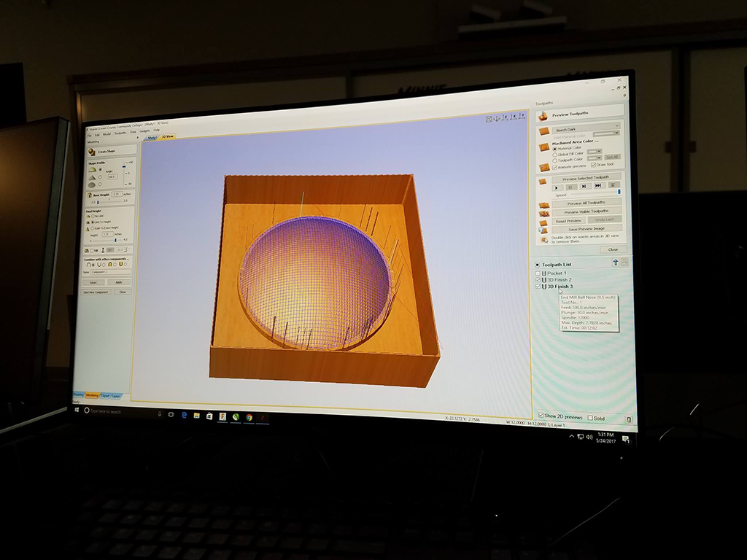Enable the Solid checkbox
Screen dimensions: 747x560
(590, 418)
